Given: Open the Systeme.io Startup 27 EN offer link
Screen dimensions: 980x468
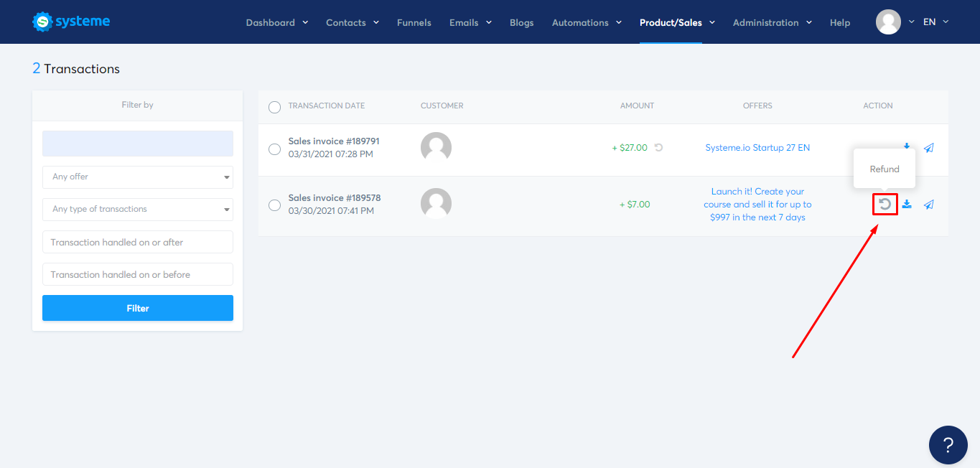Looking at the screenshot, I should (x=757, y=147).
